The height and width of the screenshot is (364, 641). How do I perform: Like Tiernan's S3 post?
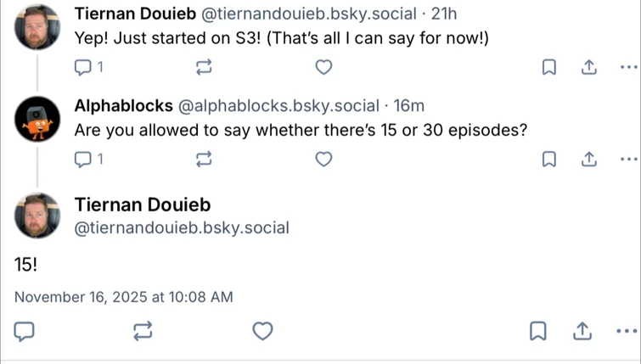[323, 67]
